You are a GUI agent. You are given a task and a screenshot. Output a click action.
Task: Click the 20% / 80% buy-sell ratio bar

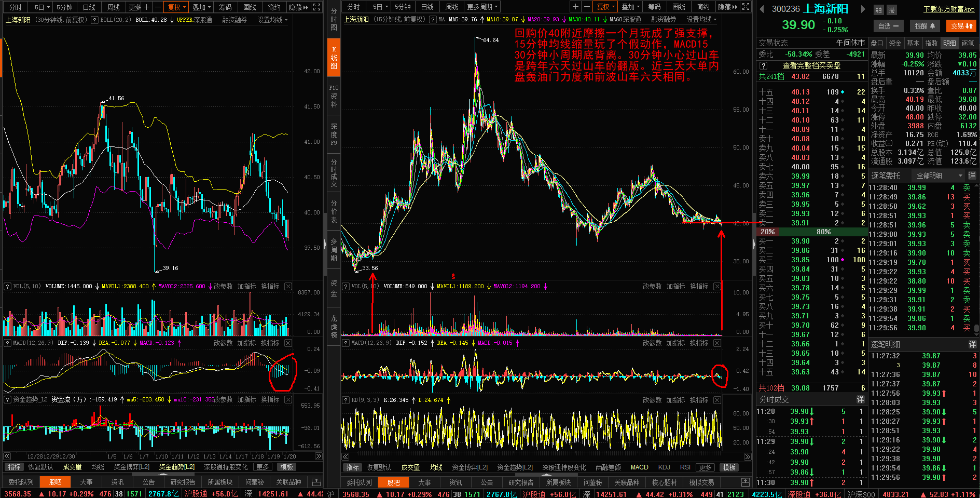pos(811,232)
